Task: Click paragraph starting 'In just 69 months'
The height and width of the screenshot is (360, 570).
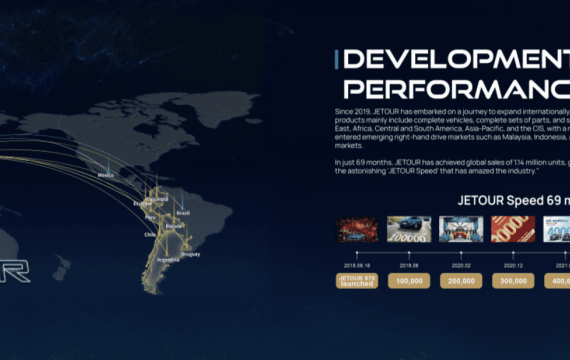Action: [x=452, y=167]
